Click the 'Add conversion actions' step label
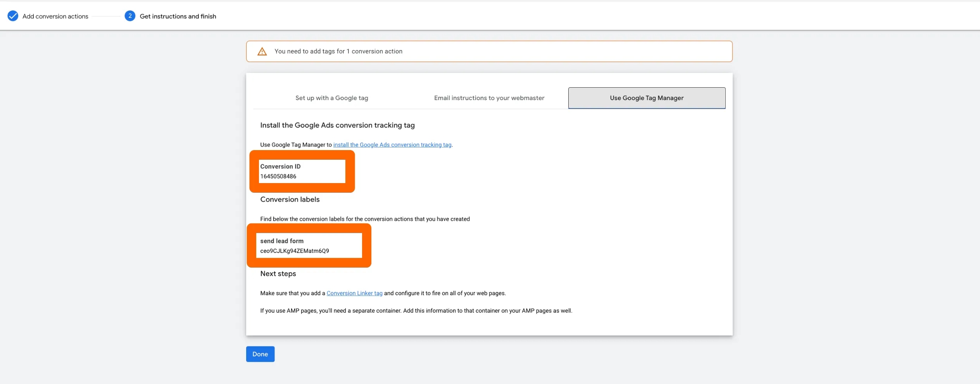Image resolution: width=980 pixels, height=384 pixels. [55, 16]
